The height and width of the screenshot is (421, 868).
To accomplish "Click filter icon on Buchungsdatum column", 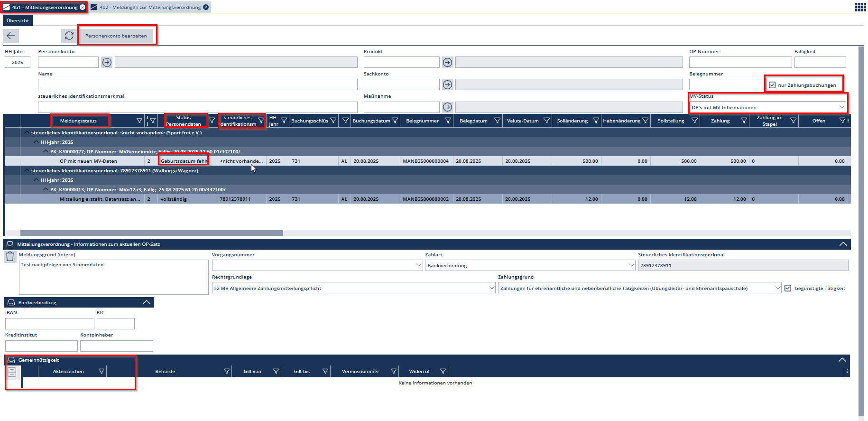I will tap(395, 121).
